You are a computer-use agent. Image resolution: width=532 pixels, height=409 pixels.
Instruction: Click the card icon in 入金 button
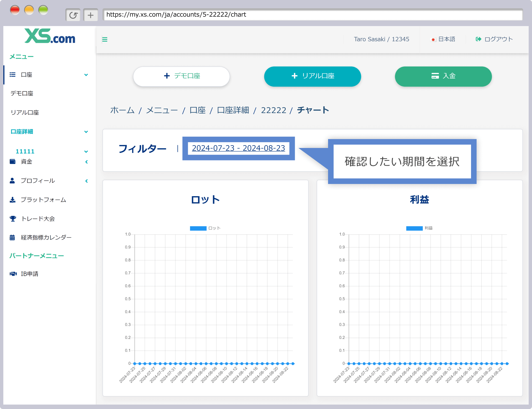[x=435, y=76]
